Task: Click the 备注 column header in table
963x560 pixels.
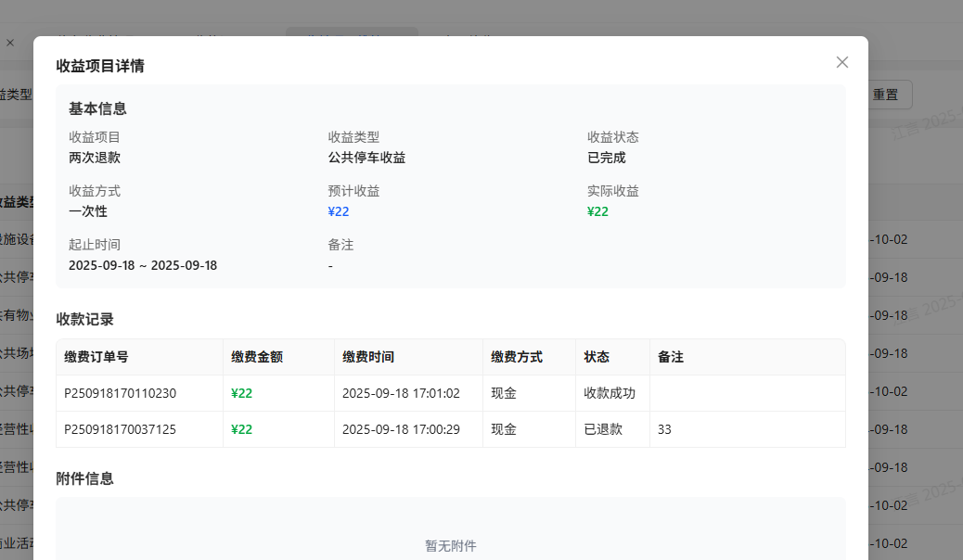Action: pyautogui.click(x=671, y=357)
